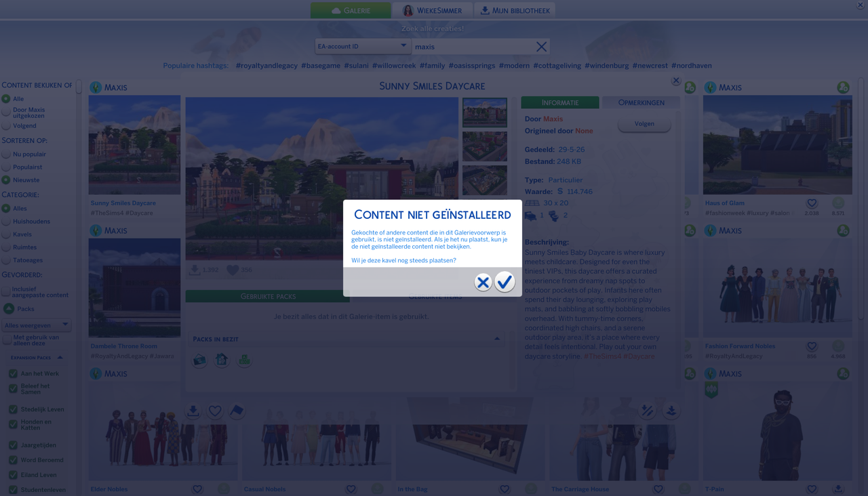Sort by Nu populair
This screenshot has width=868, height=496.
[x=6, y=154]
